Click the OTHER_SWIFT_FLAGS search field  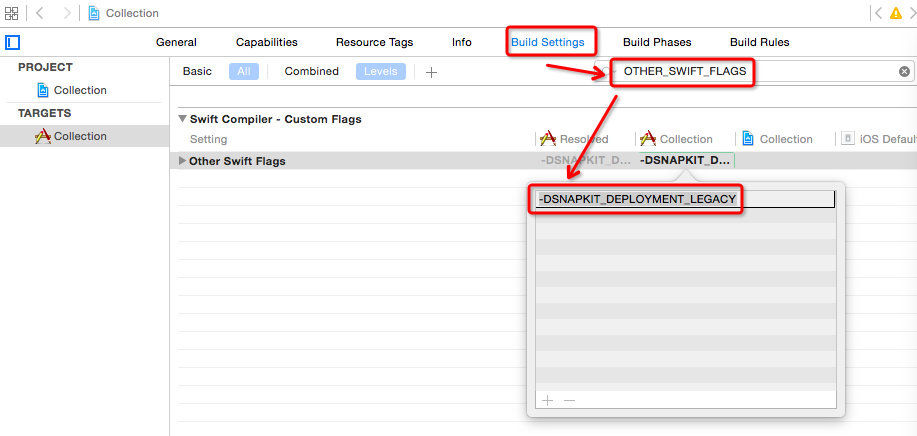[x=754, y=71]
